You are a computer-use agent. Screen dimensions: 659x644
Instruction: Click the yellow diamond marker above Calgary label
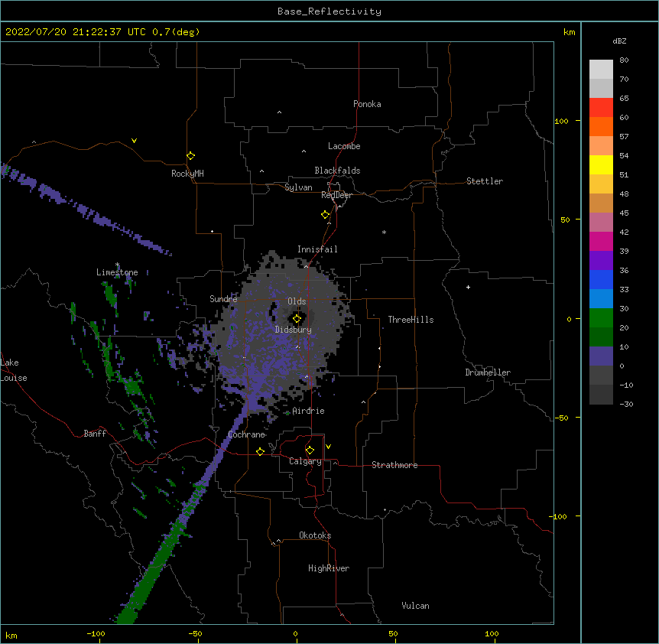pos(310,450)
